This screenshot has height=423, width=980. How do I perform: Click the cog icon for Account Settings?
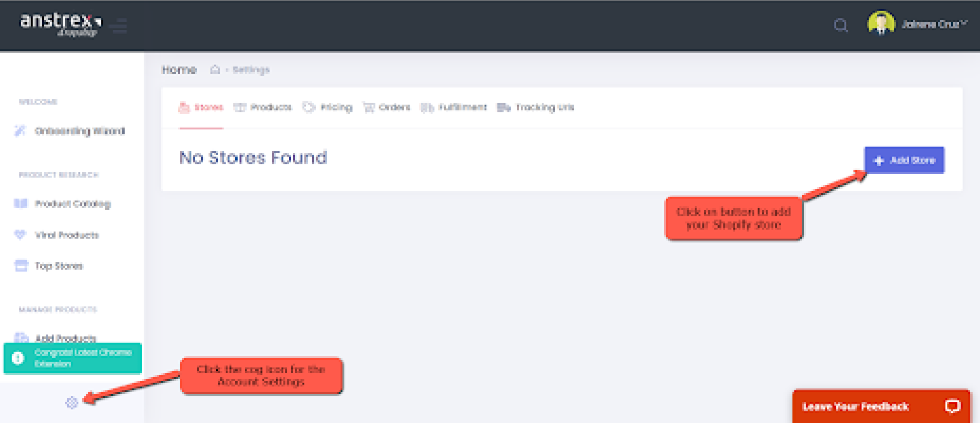click(71, 403)
